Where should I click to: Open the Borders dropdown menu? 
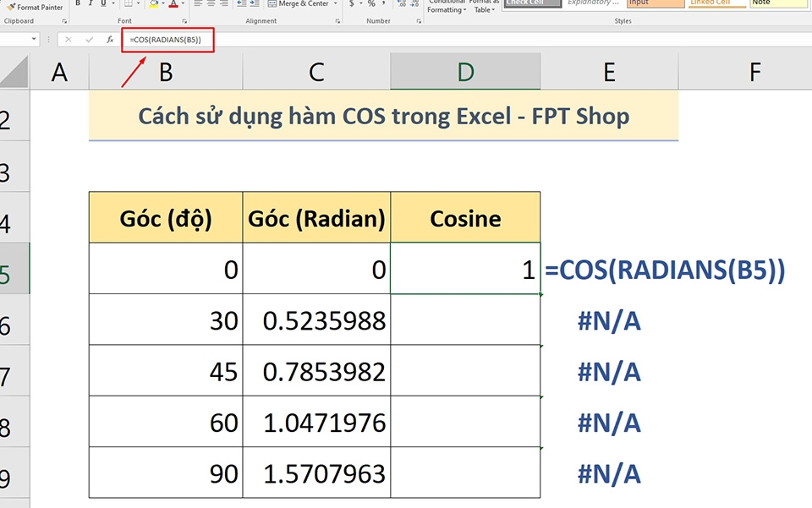pos(138,4)
